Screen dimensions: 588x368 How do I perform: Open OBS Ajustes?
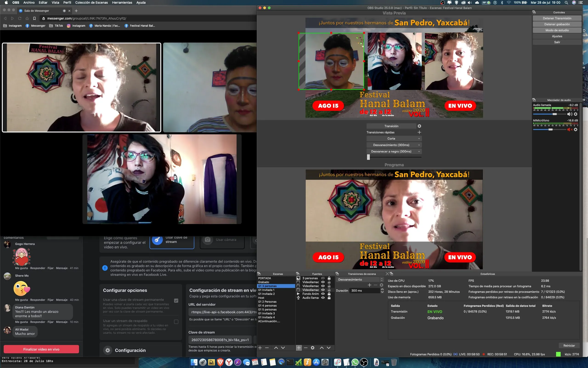tap(557, 36)
